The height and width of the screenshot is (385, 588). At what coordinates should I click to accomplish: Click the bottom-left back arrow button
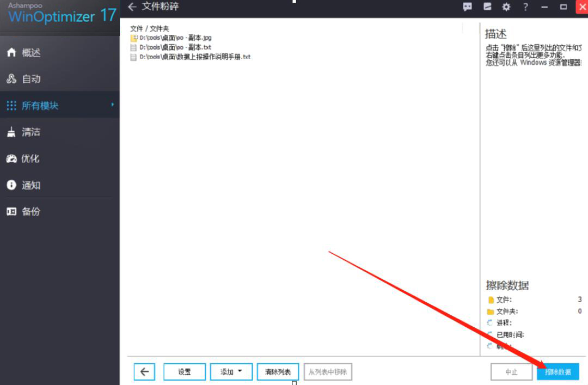coord(144,372)
